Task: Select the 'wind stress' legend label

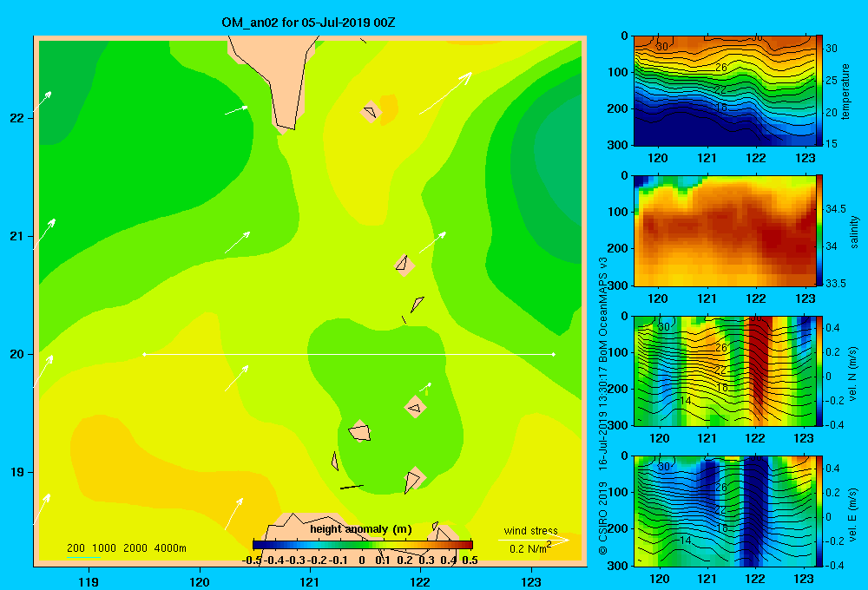Action: point(530,530)
